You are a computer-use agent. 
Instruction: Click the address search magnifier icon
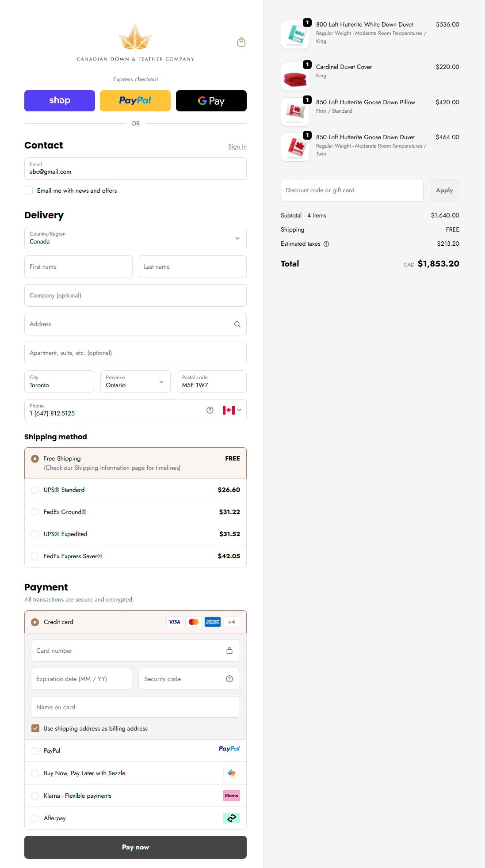click(x=237, y=324)
